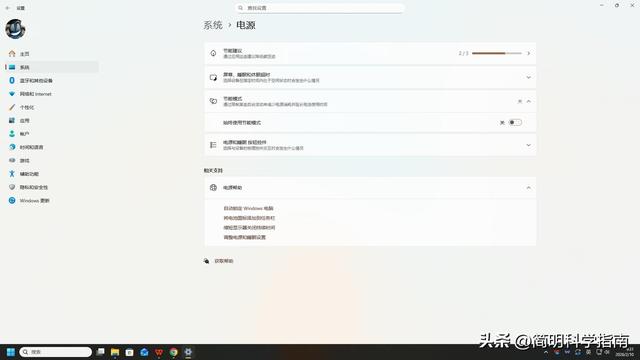Expand the 电源和睡眠按钮控件 section chevron

[x=529, y=145]
